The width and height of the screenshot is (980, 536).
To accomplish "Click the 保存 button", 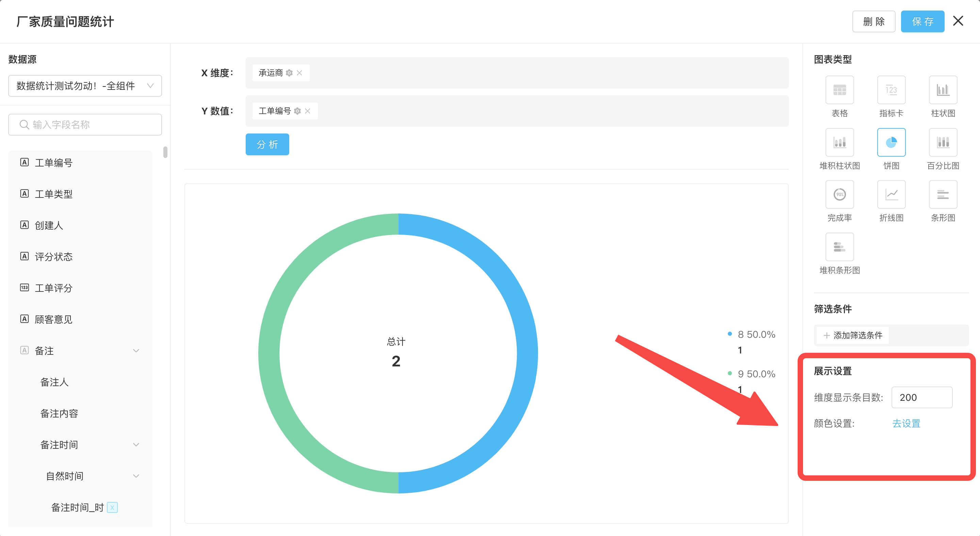I will [x=922, y=21].
